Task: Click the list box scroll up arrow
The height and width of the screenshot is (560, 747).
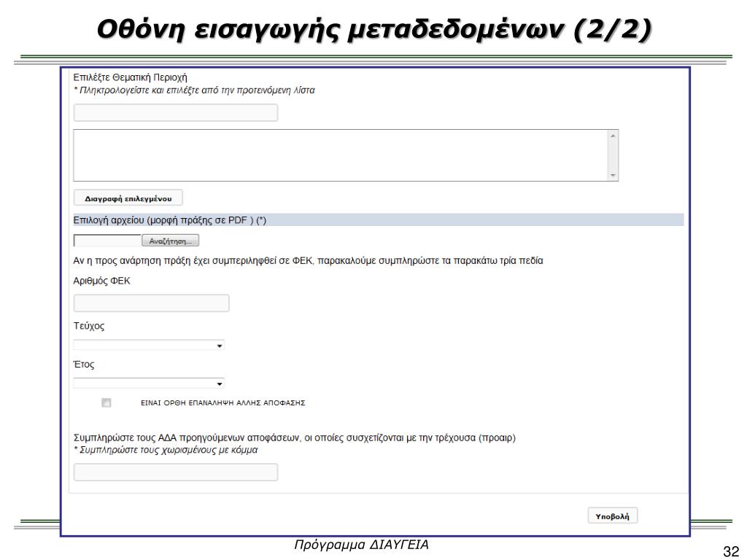Action: click(613, 136)
